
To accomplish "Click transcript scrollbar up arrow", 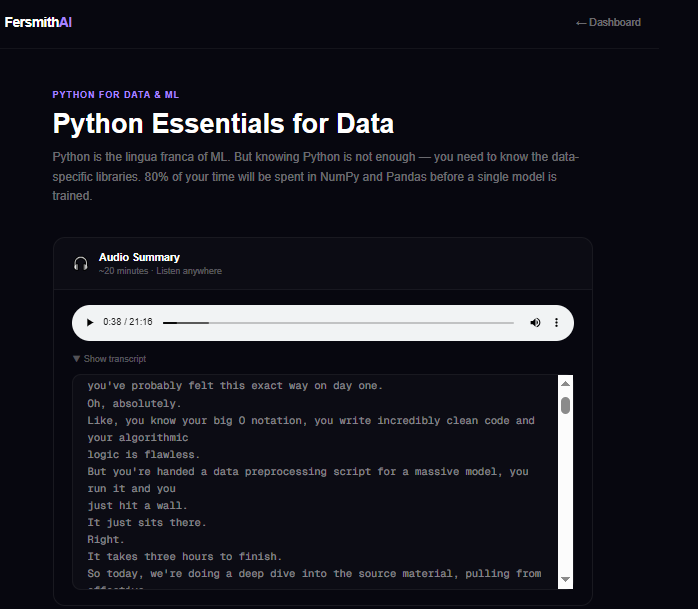I will [565, 384].
